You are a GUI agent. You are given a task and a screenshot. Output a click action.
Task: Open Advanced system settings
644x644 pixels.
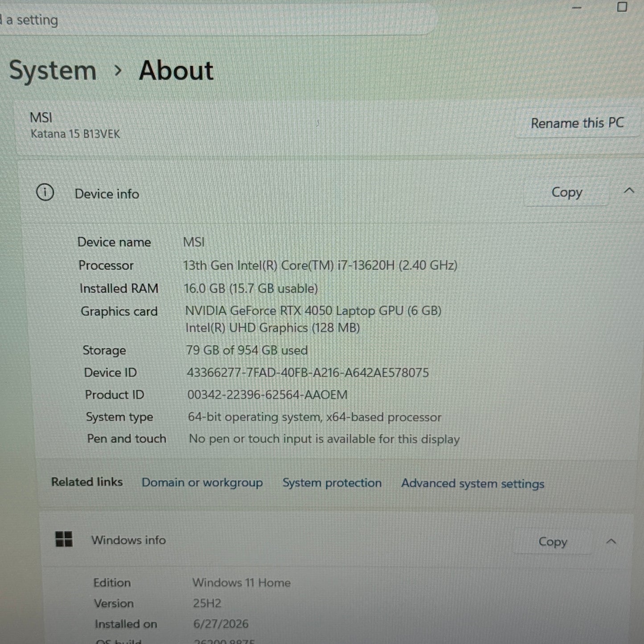click(472, 484)
